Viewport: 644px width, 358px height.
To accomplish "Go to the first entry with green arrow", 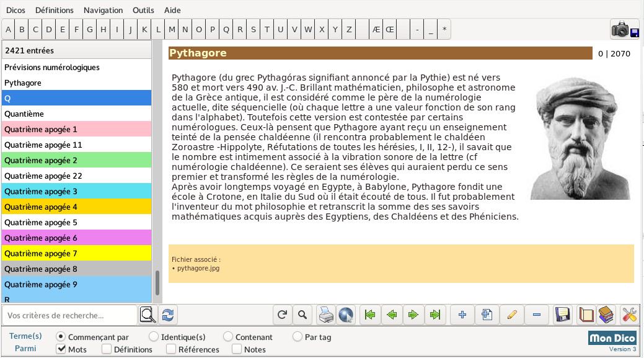I will pyautogui.click(x=370, y=315).
